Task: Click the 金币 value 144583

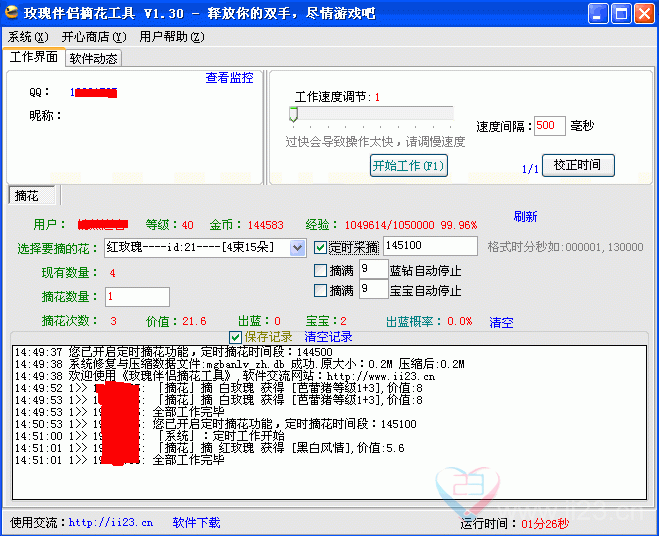Action: pos(266,225)
